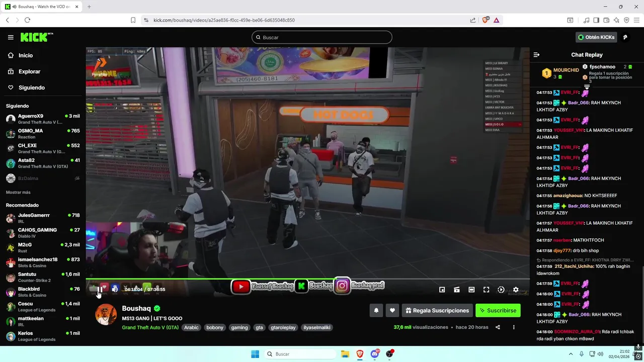Toggle theater mode in video player
Screen dimensions: 644x362
(x=471, y=290)
